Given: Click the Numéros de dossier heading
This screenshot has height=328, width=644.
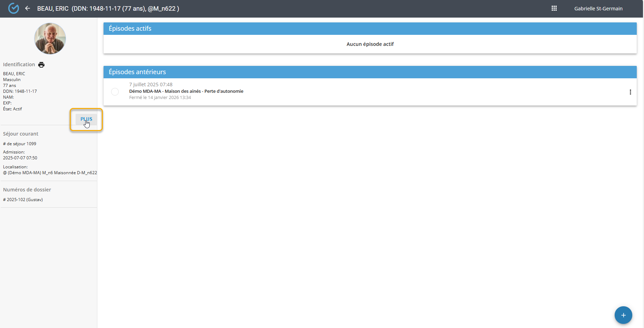Looking at the screenshot, I should (x=27, y=190).
